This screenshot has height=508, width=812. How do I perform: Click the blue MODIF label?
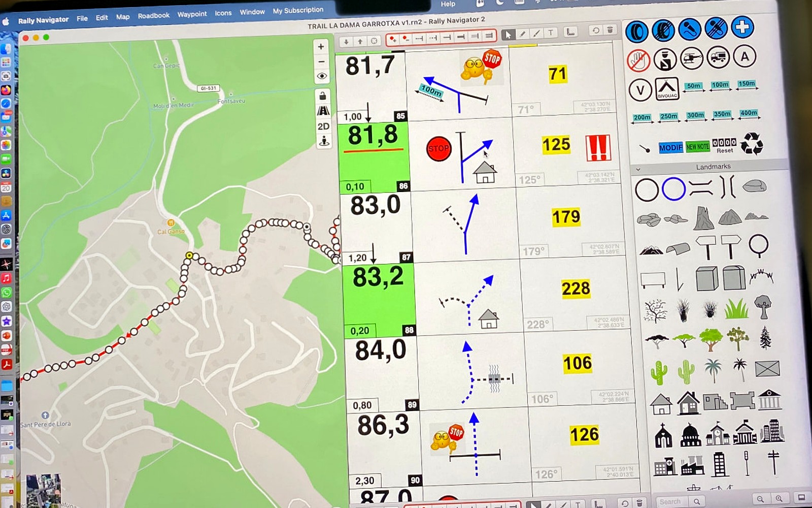(670, 147)
